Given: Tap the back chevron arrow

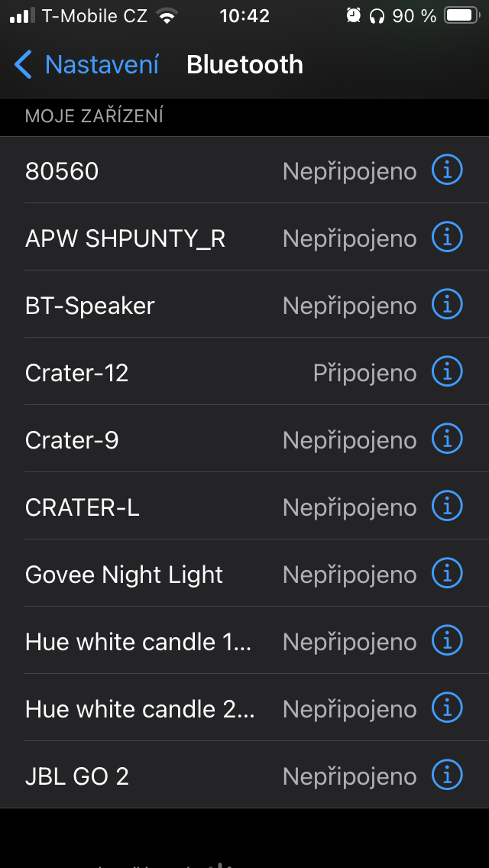Looking at the screenshot, I should (x=24, y=65).
